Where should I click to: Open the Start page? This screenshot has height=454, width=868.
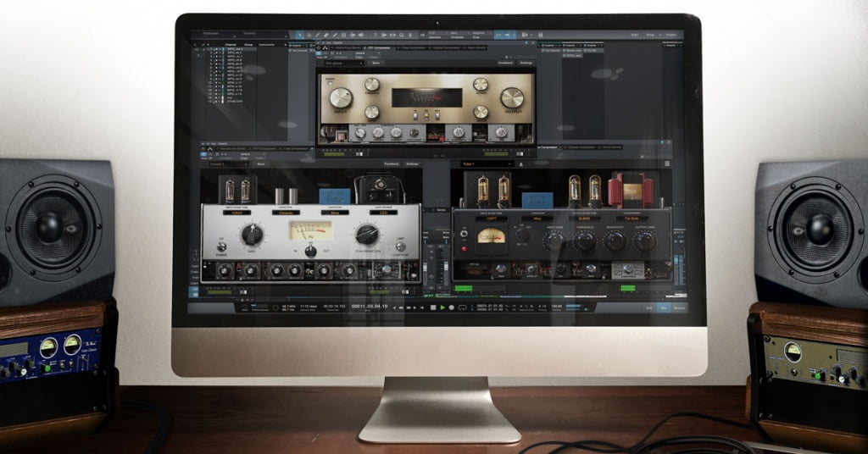[634, 35]
